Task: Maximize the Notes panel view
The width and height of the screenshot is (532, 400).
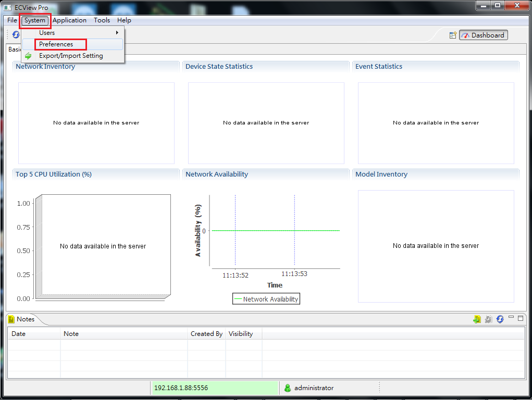Action: point(521,318)
